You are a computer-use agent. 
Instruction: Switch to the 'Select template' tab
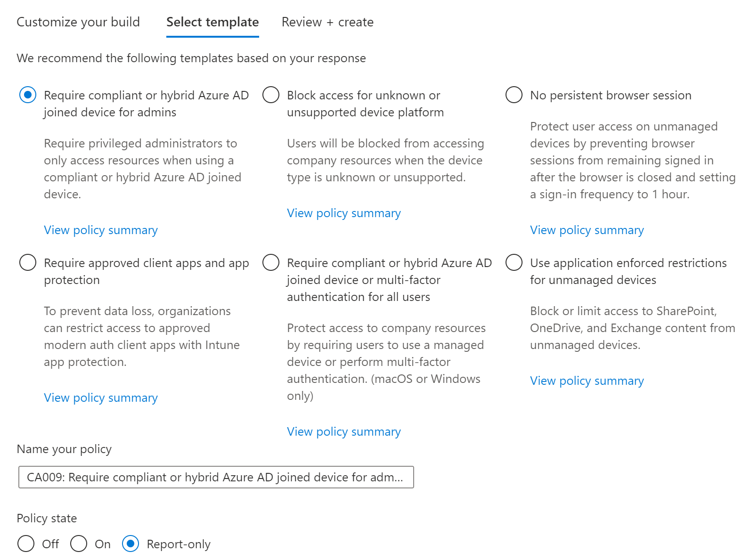[212, 22]
